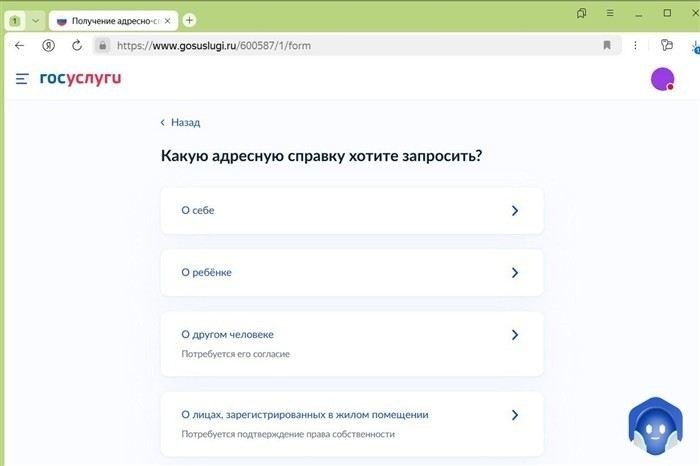
Task: Open the browser collections icon
Action: pyautogui.click(x=581, y=13)
